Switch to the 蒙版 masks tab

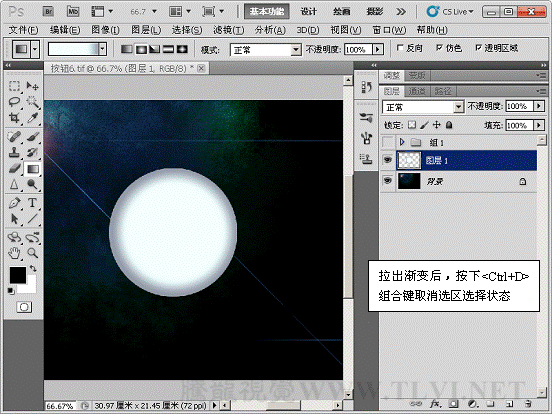click(417, 75)
